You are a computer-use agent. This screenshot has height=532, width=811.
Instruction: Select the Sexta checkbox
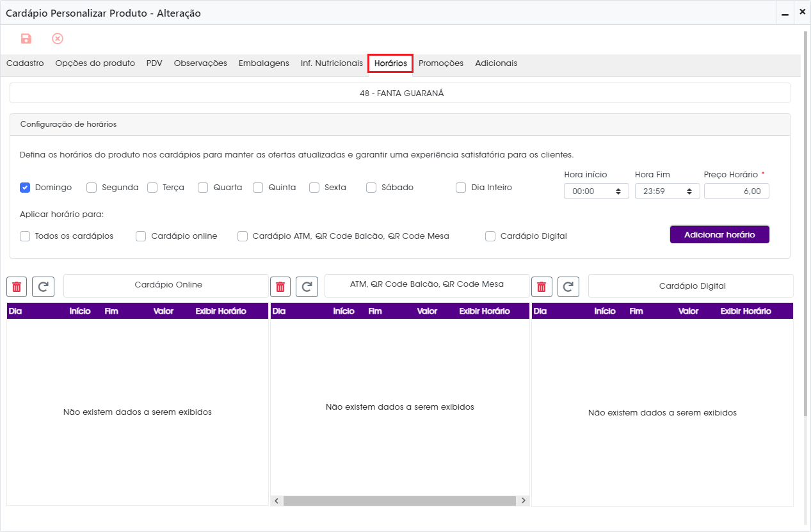[314, 188]
